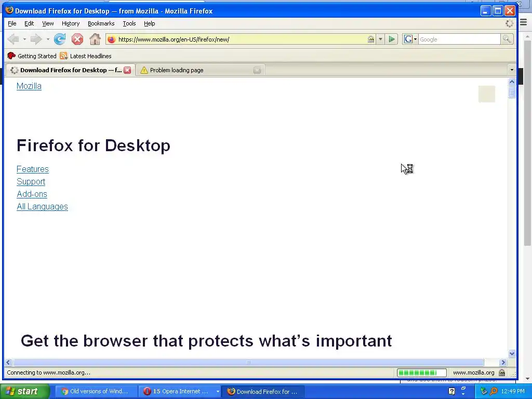Click the orange magnifier tray icon
The height and width of the screenshot is (399, 532).
[494, 391]
